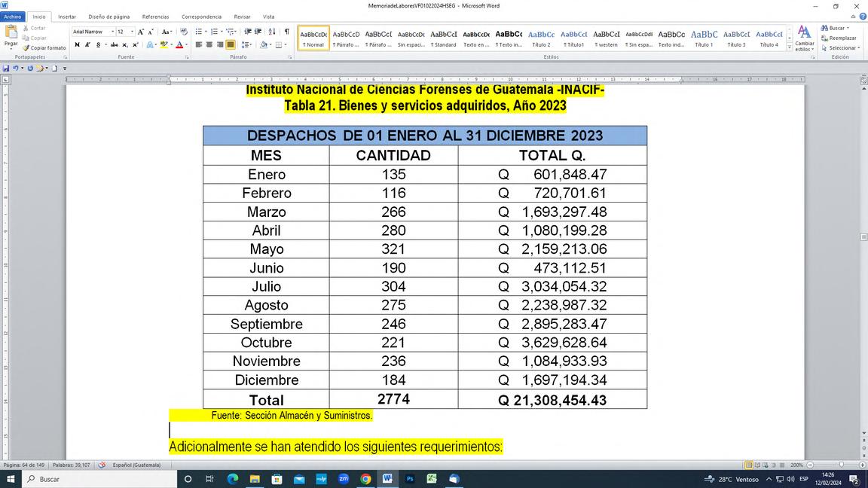Viewport: 868px width, 488px height.
Task: Switch to the Correspondencia tab
Action: tap(201, 17)
